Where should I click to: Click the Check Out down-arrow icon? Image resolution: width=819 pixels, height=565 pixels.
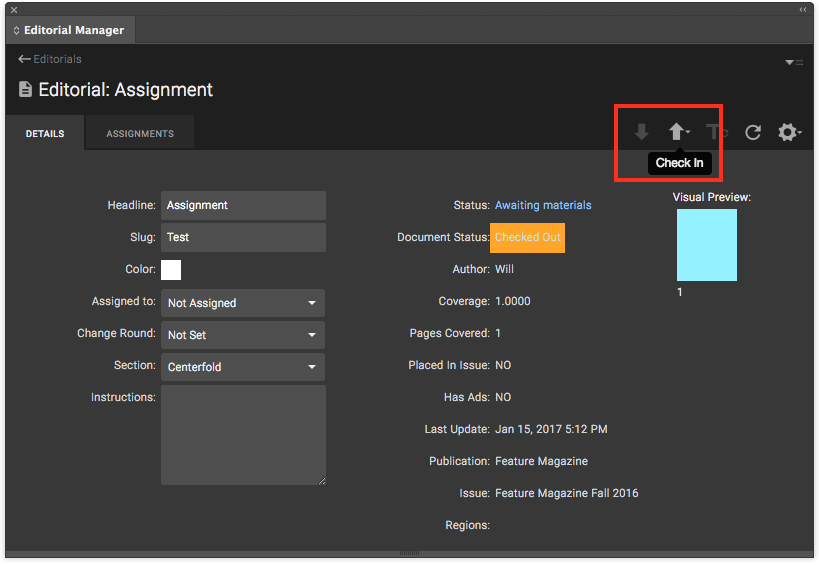[642, 132]
